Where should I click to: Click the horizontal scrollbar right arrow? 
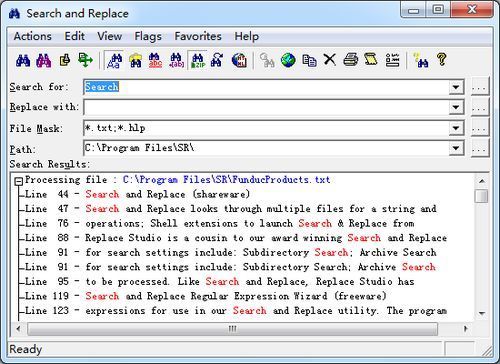coord(466,329)
